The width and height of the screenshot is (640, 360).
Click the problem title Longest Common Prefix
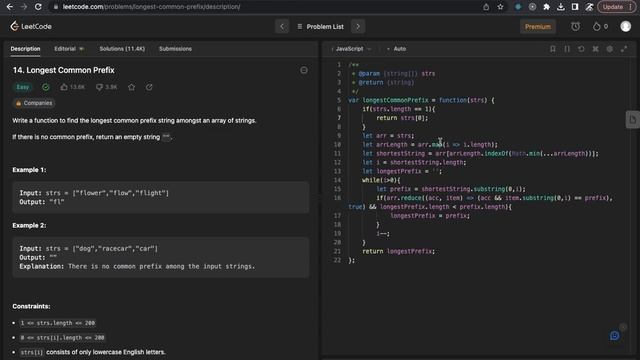[x=64, y=70]
